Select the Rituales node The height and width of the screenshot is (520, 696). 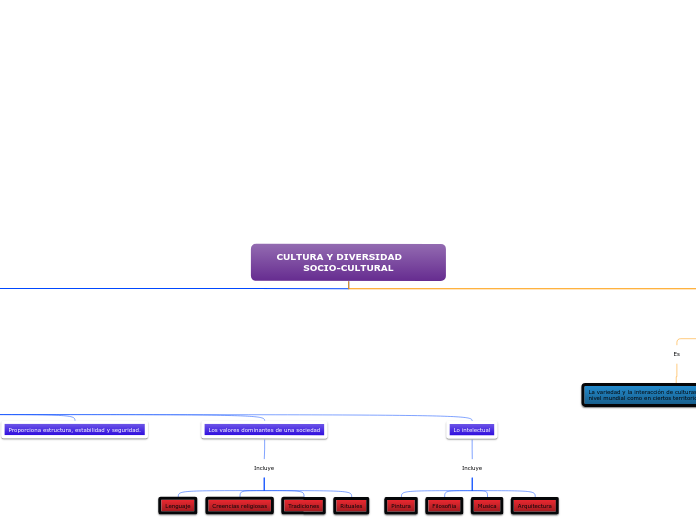coord(351,506)
